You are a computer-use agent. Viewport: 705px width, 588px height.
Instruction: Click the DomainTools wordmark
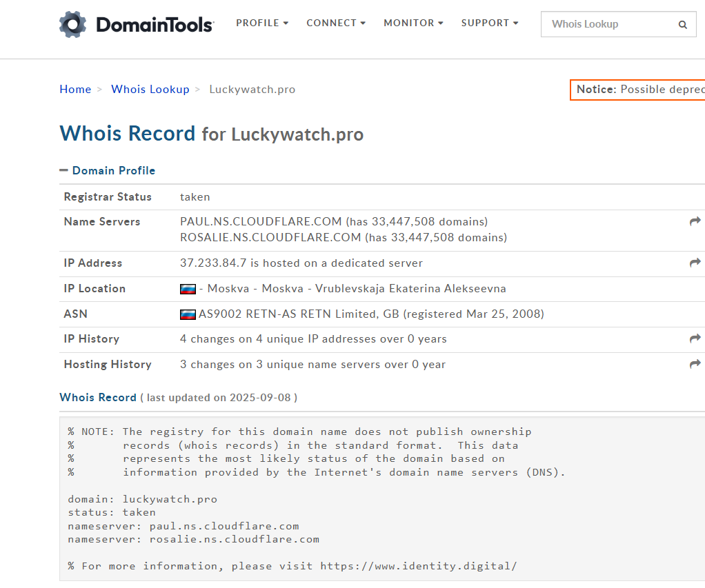coord(155,25)
